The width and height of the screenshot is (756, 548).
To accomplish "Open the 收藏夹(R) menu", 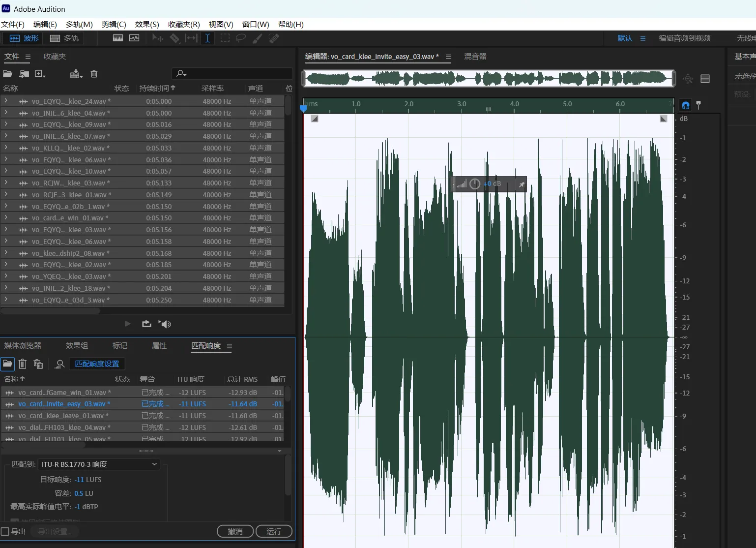I will click(184, 24).
